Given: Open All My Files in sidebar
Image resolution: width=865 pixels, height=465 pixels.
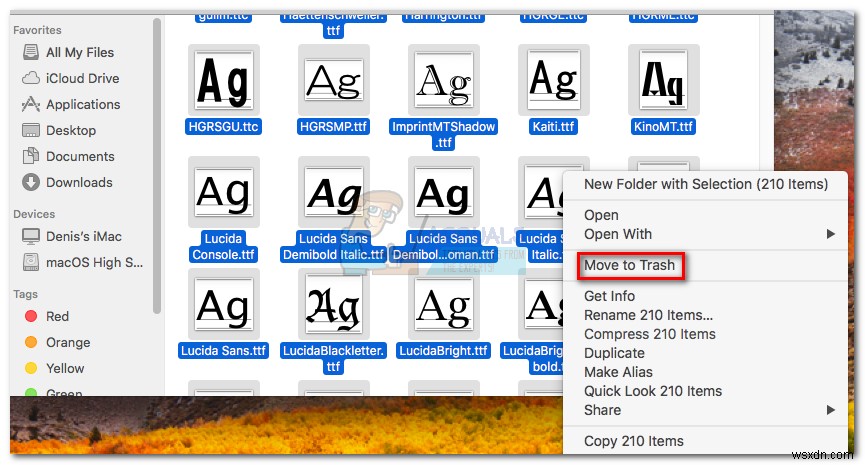Looking at the screenshot, I should [79, 52].
